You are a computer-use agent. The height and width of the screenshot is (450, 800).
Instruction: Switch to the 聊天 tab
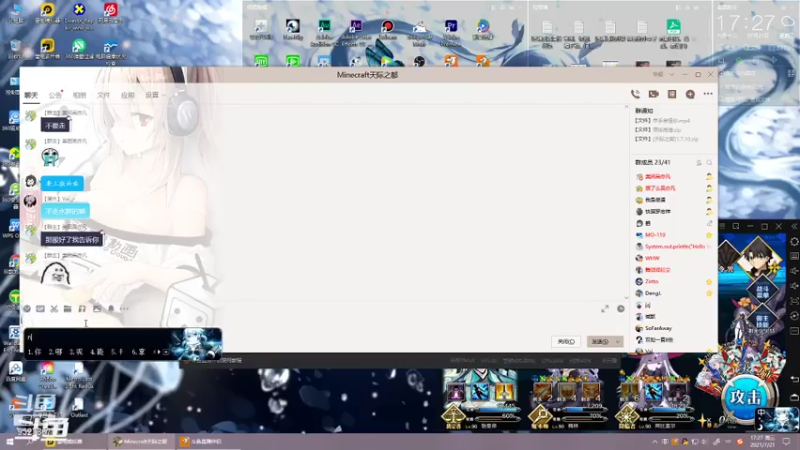click(31, 95)
